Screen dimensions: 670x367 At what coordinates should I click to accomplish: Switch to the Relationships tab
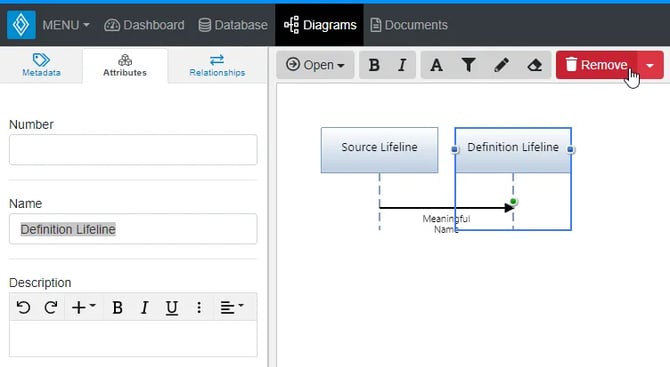click(x=217, y=65)
